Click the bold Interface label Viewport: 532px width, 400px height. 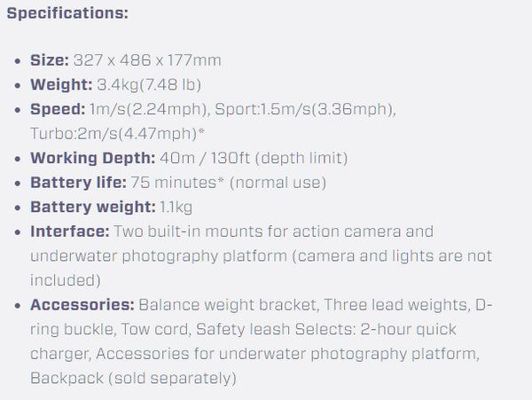click(x=69, y=231)
